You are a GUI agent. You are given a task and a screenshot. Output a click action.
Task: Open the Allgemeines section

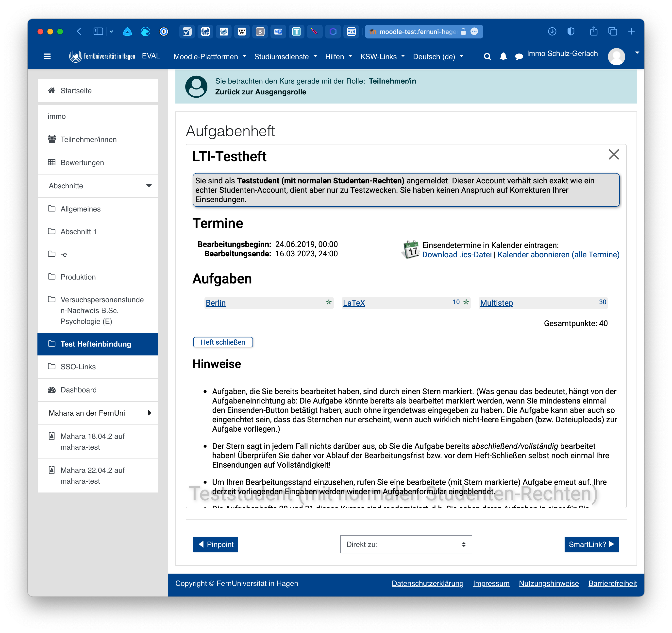click(98, 209)
